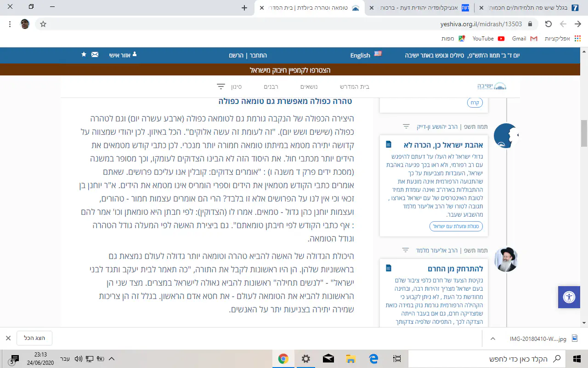The height and width of the screenshot is (368, 588).
Task: Expand options next to הרב יהושע ון-דייק
Action: (406, 126)
